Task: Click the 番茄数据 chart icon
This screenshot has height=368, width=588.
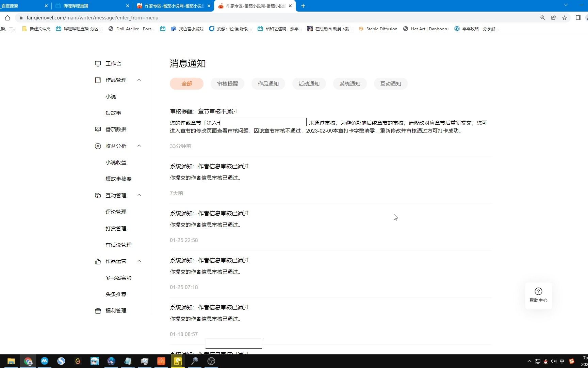Action: click(x=98, y=129)
